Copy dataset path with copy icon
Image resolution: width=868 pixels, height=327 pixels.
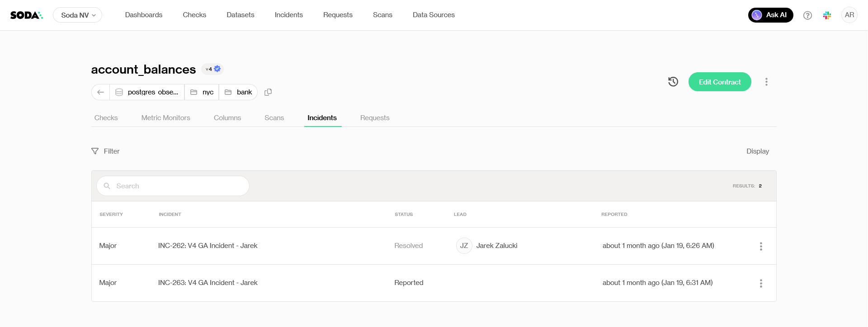[x=268, y=92]
